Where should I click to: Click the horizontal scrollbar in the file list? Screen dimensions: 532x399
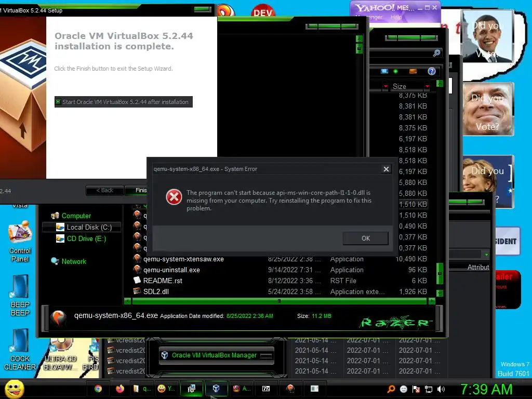(x=279, y=301)
